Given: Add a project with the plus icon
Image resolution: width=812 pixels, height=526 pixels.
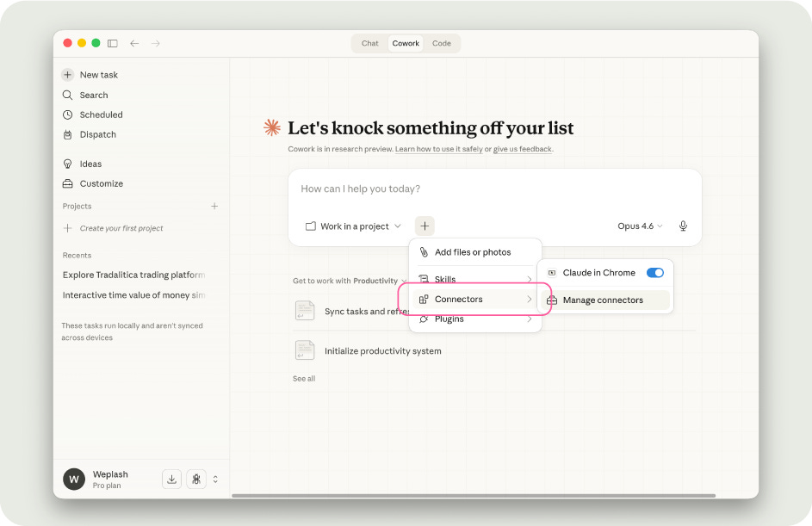Looking at the screenshot, I should [x=214, y=206].
